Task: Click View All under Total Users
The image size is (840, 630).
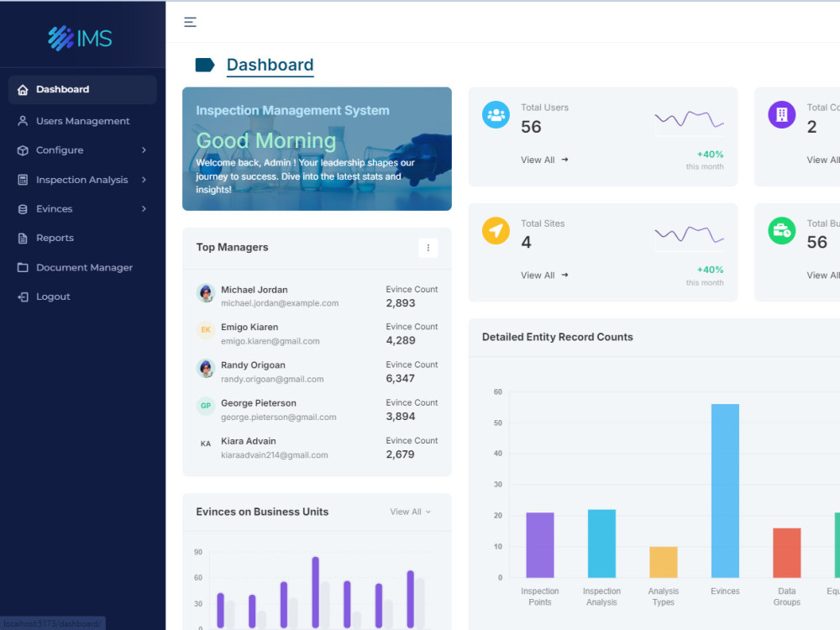Action: pos(538,160)
